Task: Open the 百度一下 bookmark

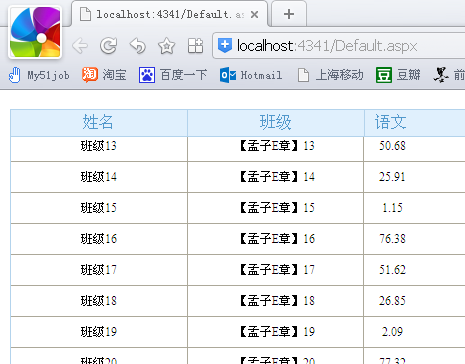Action: pyautogui.click(x=173, y=75)
